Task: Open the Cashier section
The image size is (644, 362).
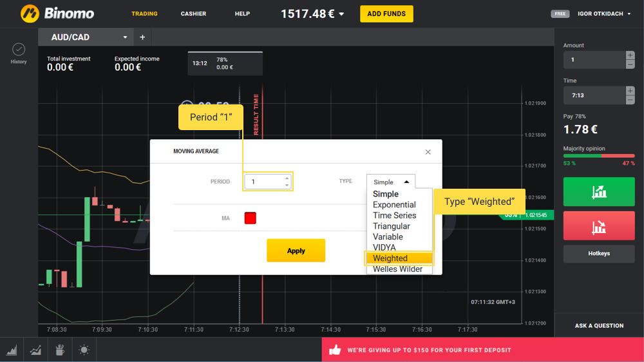Action: click(x=193, y=14)
